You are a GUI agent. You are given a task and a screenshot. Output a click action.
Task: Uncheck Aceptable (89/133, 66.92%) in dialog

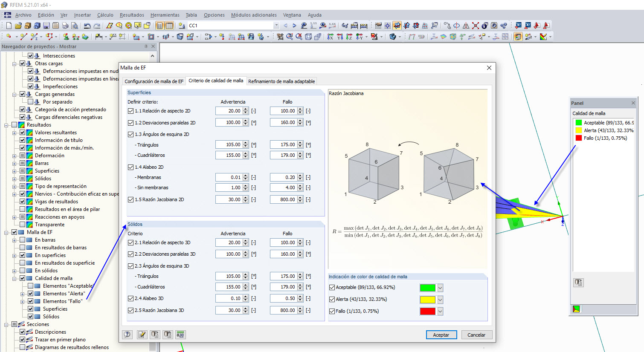click(x=332, y=288)
